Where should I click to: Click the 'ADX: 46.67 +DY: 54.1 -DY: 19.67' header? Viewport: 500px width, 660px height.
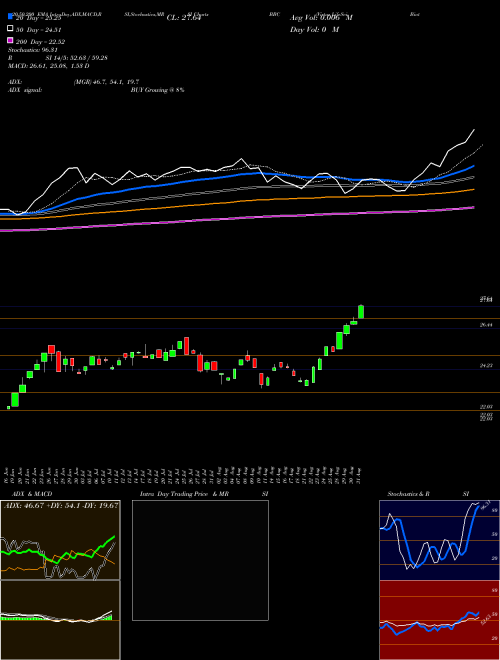(x=61, y=505)
